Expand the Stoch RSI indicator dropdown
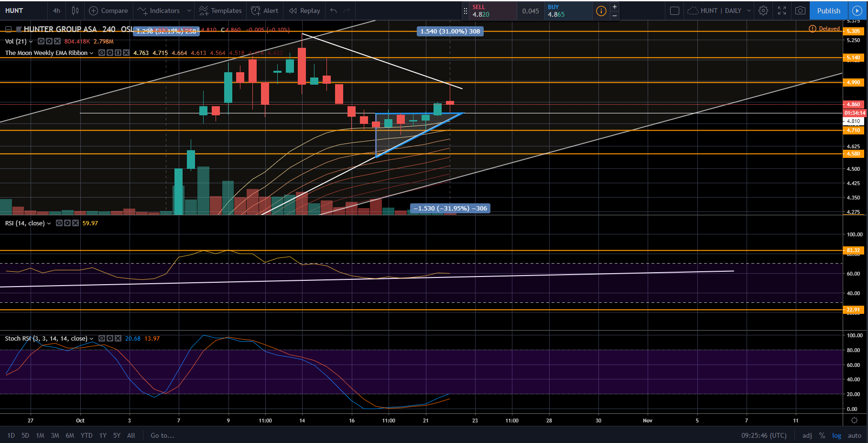 [x=91, y=339]
